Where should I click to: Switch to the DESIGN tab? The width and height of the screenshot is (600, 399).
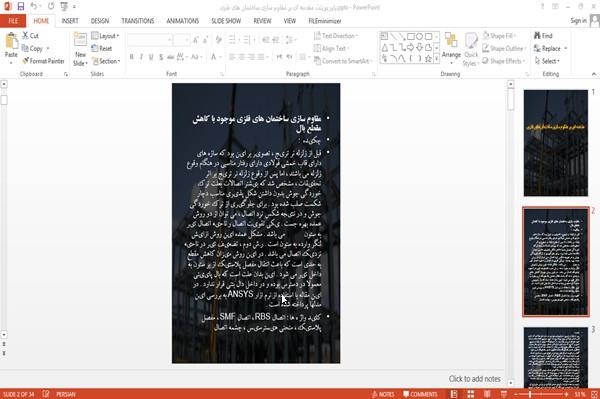tap(100, 21)
